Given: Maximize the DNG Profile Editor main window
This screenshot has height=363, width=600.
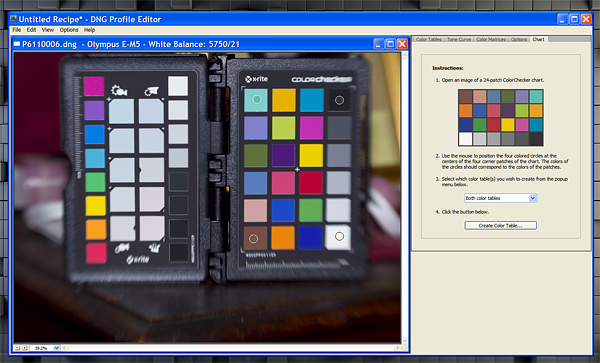Looking at the screenshot, I should (574, 19).
